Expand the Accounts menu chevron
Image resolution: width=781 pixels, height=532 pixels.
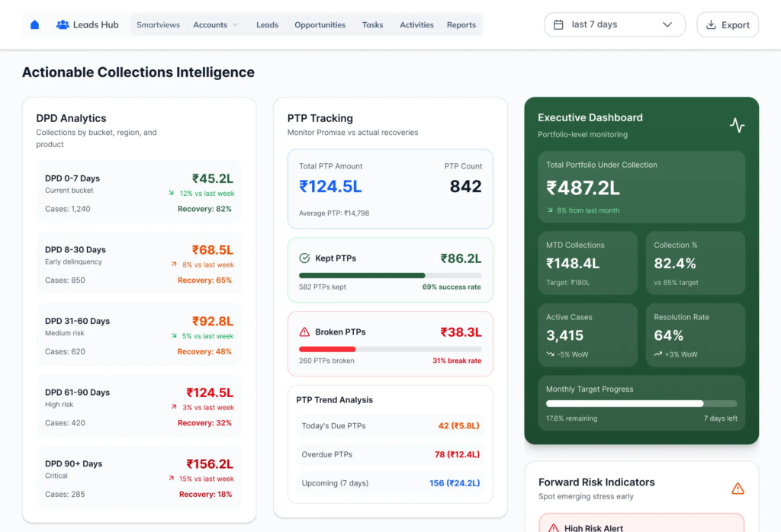[x=235, y=24]
